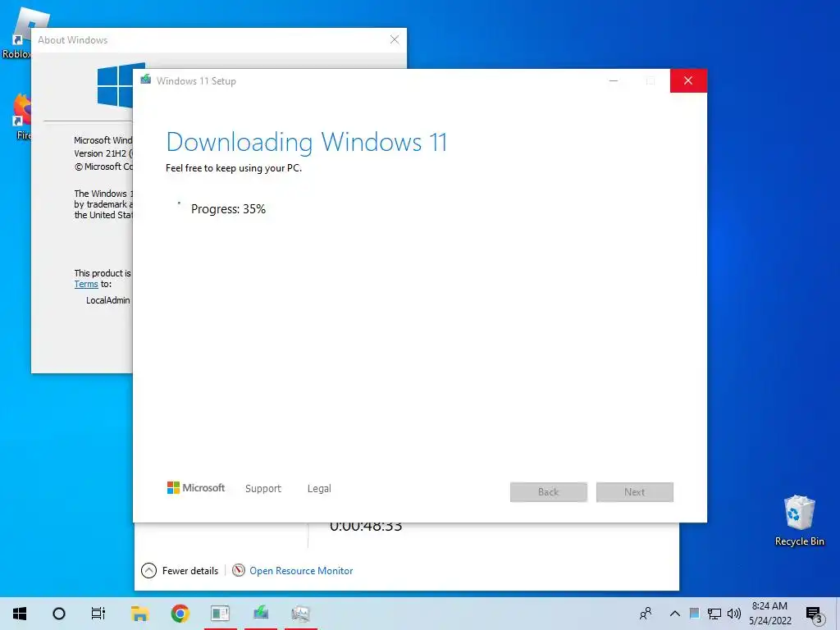Open the Support link in Setup
This screenshot has height=630, width=840.
tap(263, 489)
